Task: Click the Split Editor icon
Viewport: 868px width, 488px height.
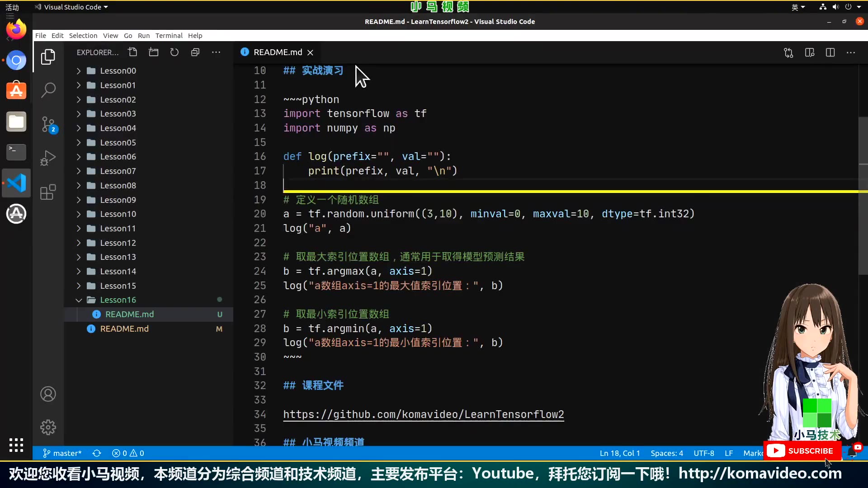Action: pos(831,52)
